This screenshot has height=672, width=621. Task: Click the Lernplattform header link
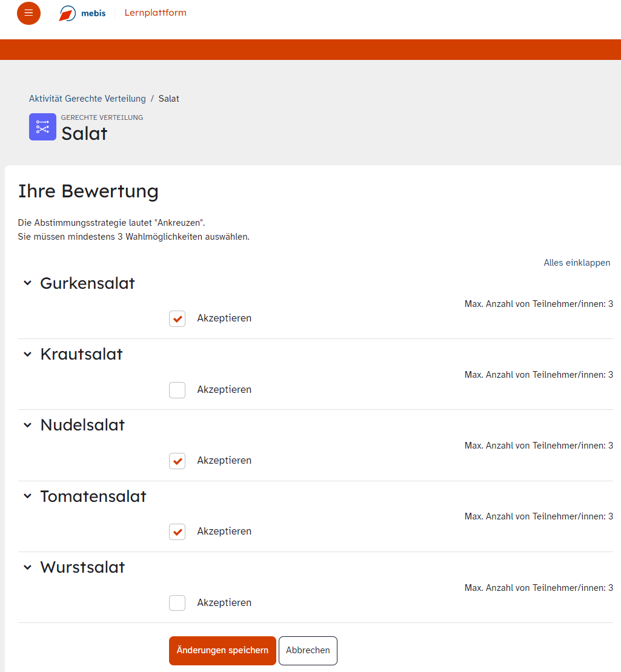coord(155,13)
